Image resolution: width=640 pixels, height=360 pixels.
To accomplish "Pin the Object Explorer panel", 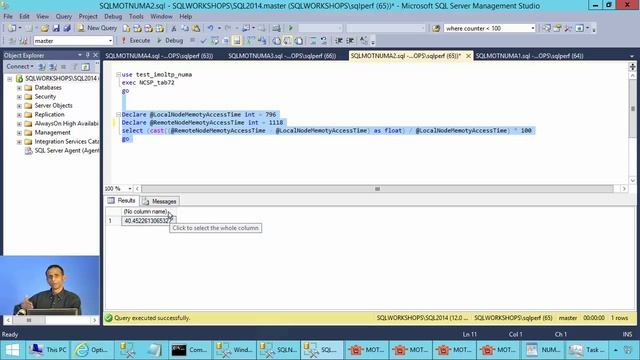I will [87, 55].
